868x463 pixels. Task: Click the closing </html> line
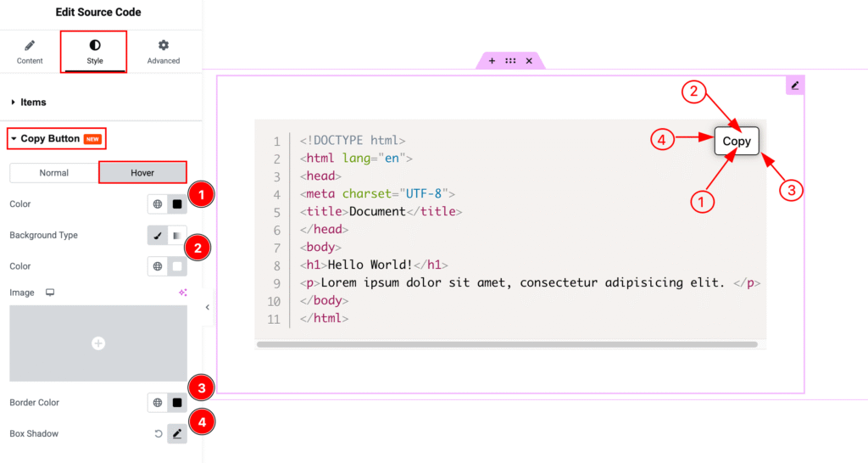click(x=324, y=319)
